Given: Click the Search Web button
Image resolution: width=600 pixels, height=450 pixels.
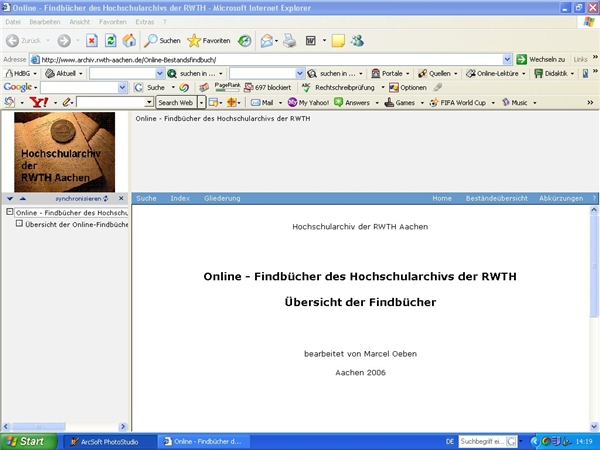Looking at the screenshot, I should tap(176, 103).
